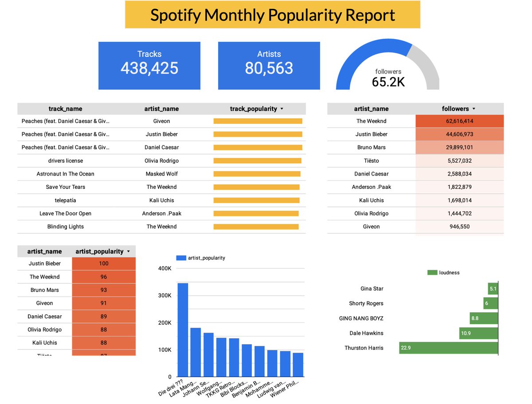Click the 62,616,414 followers cell
The image size is (532, 404).
tap(460, 121)
